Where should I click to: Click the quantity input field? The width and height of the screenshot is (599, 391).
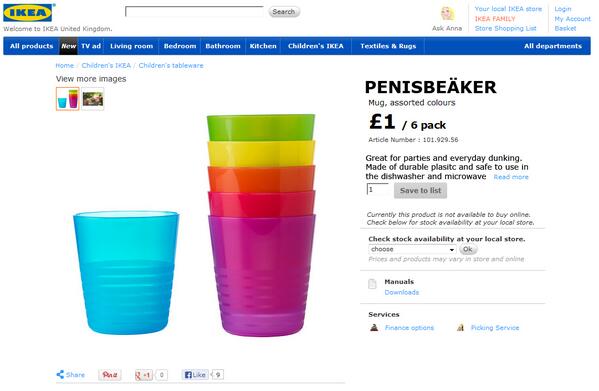pos(378,189)
